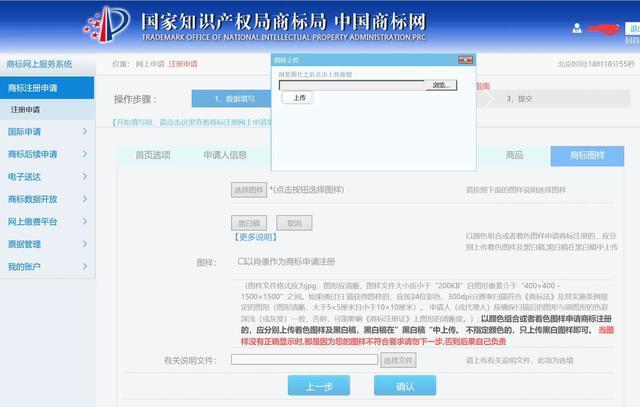640x407 pixels.
Task: Expand the 电子送达 chevron arrow
Action: tap(85, 176)
